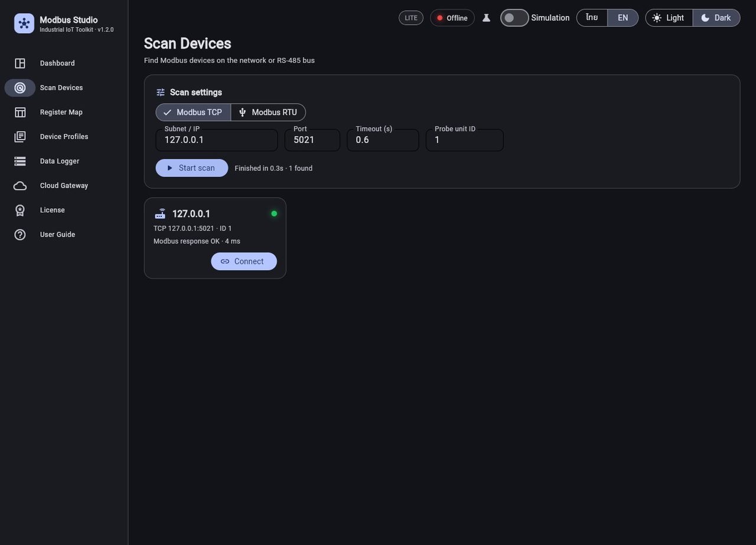Switch language to Thai (ไทย)

592,18
